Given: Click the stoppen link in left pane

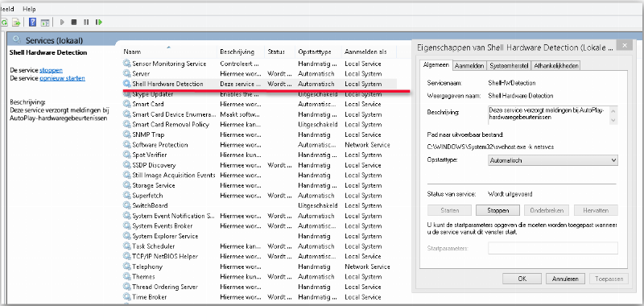Looking at the screenshot, I should (51, 70).
